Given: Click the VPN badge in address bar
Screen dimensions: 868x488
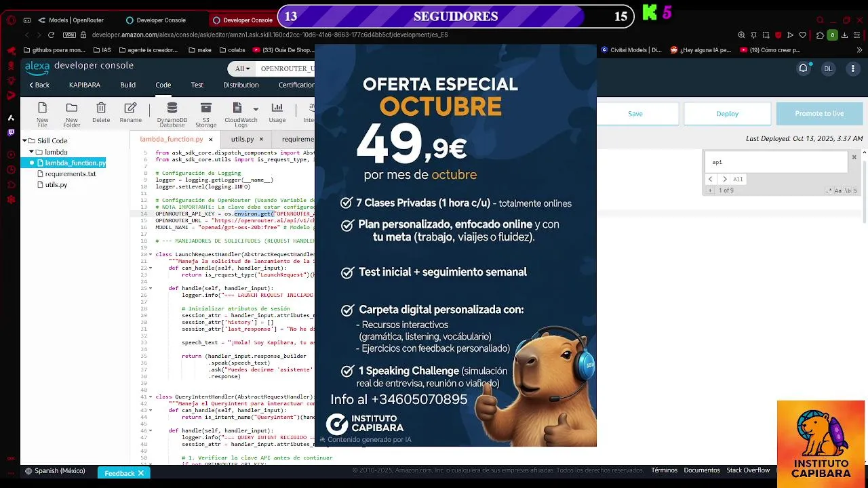Looking at the screenshot, I should tap(69, 35).
